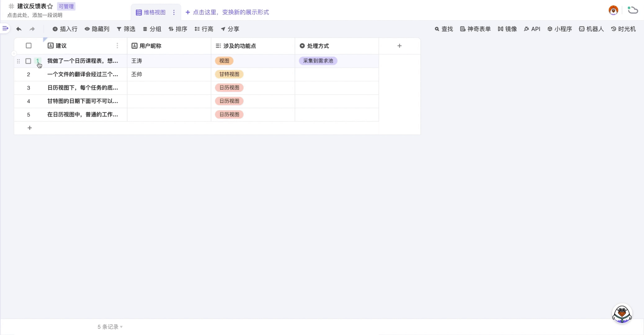
Task: Check the row 1 checkbox
Action: 28,61
